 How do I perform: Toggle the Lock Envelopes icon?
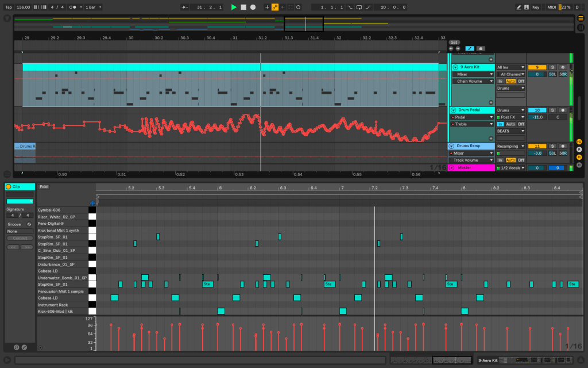tap(481, 48)
